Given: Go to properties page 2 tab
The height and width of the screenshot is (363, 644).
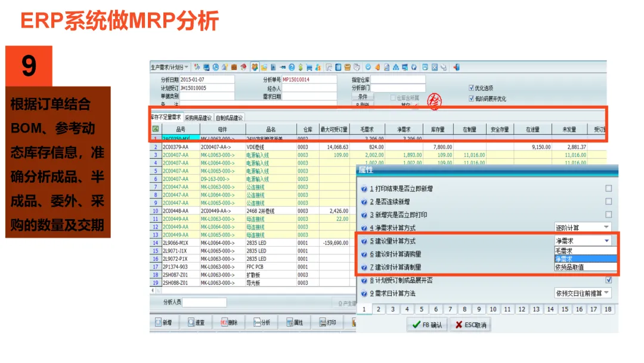Looking at the screenshot, I should (378, 309).
